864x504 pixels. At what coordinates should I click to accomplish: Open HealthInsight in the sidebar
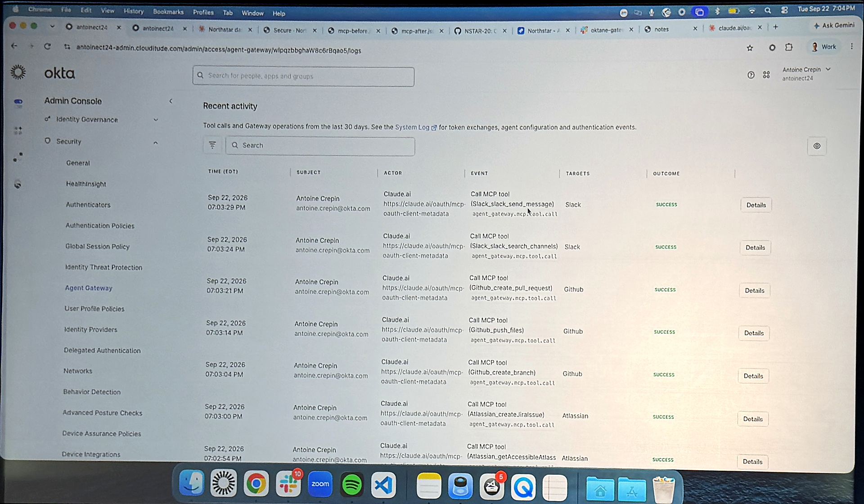(x=86, y=184)
